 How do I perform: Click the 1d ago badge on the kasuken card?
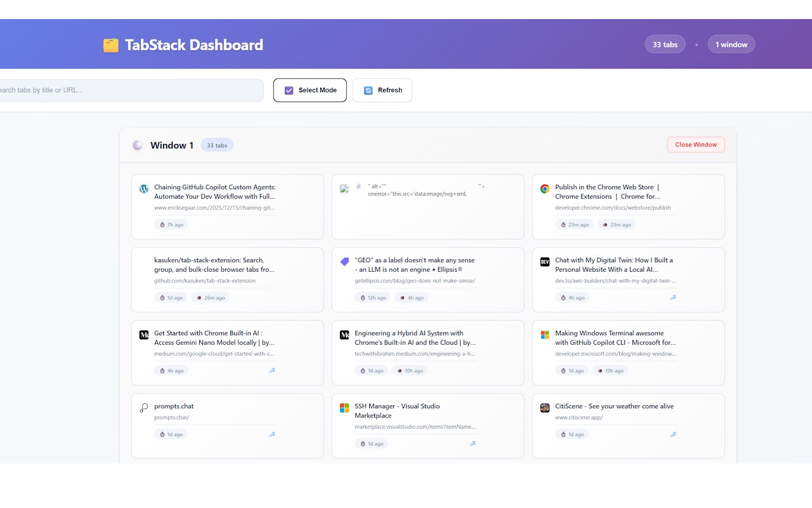pos(171,297)
